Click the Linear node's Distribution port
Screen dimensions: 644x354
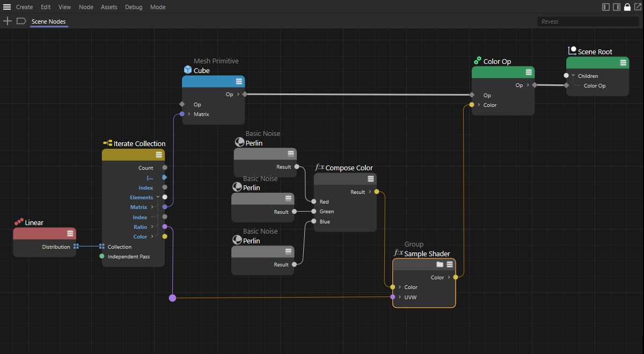pyautogui.click(x=76, y=247)
